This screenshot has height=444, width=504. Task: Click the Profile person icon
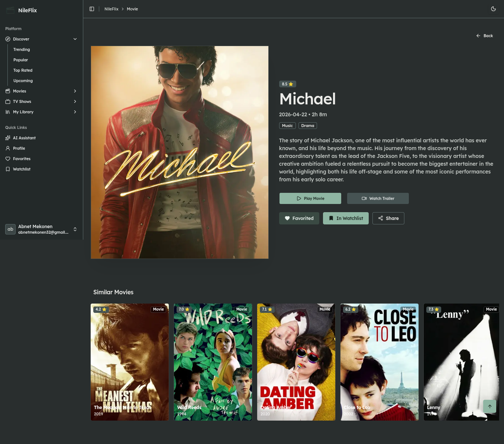(x=8, y=148)
